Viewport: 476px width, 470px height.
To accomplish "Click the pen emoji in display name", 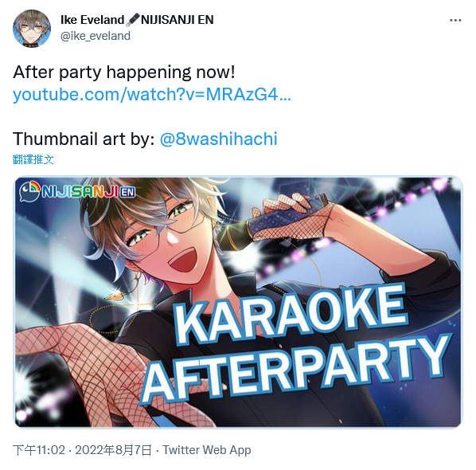I will 133,20.
